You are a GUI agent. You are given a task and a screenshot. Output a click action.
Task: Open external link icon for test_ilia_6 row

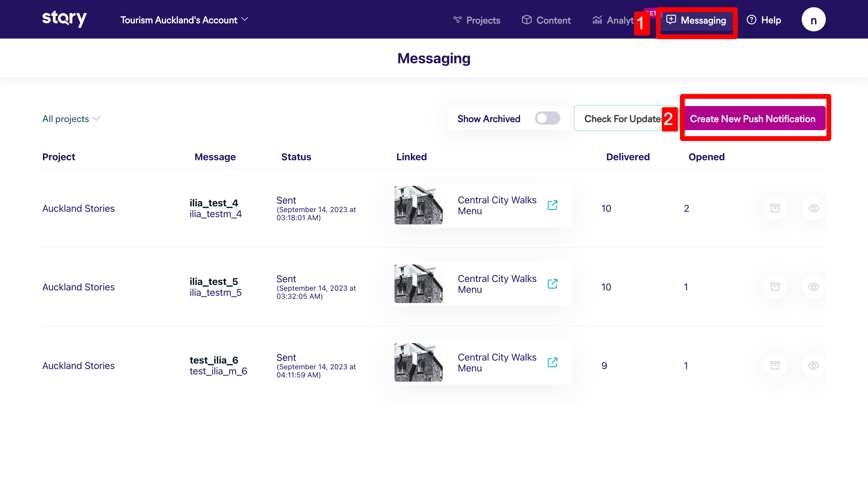pyautogui.click(x=552, y=362)
